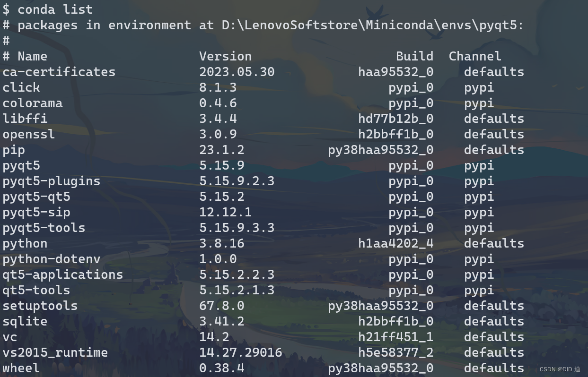Select version 5.15.9.3.3

237,227
